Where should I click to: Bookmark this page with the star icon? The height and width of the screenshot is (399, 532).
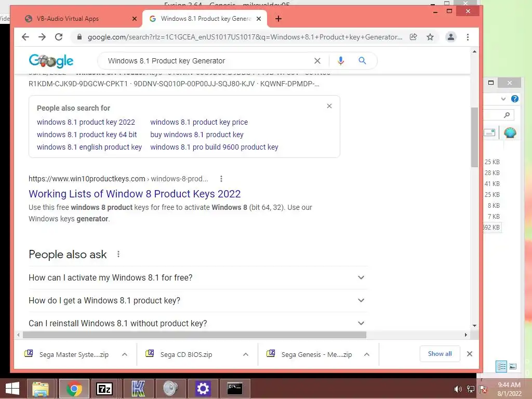tap(430, 37)
